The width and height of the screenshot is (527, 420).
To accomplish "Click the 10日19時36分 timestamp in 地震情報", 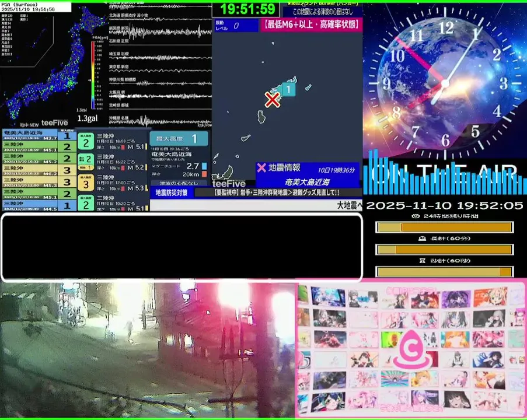I will [336, 170].
